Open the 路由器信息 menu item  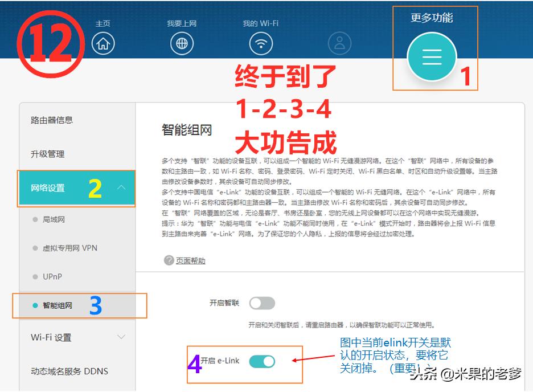coord(51,120)
